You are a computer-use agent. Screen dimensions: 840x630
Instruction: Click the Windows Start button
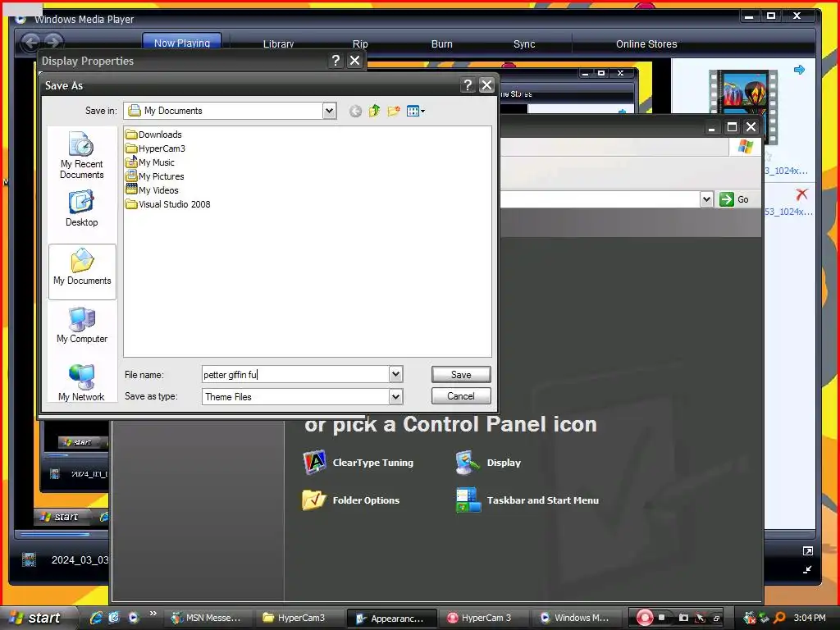point(38,618)
